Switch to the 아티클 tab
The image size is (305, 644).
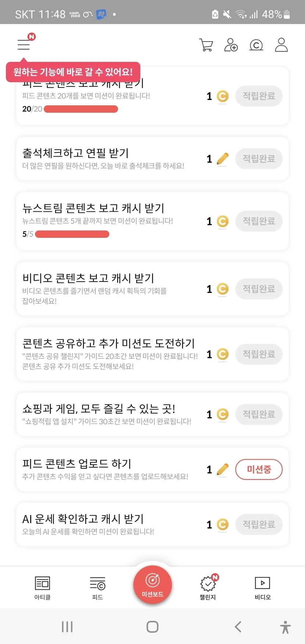tap(42, 587)
